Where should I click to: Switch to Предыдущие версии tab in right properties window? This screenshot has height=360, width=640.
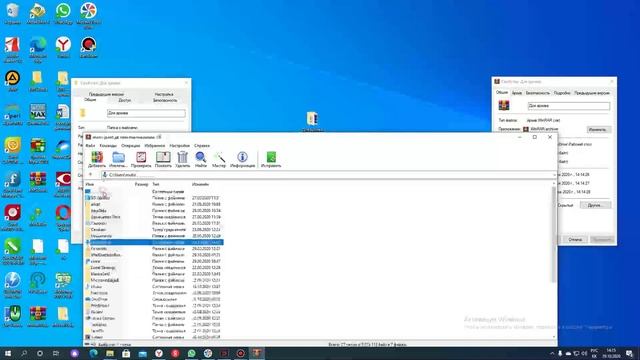tap(591, 93)
